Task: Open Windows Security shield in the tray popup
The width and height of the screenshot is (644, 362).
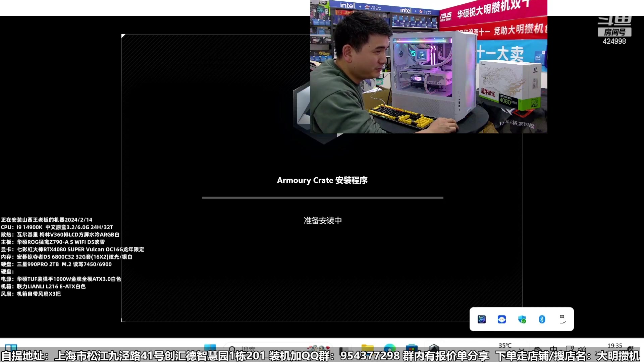Action: [x=522, y=319]
